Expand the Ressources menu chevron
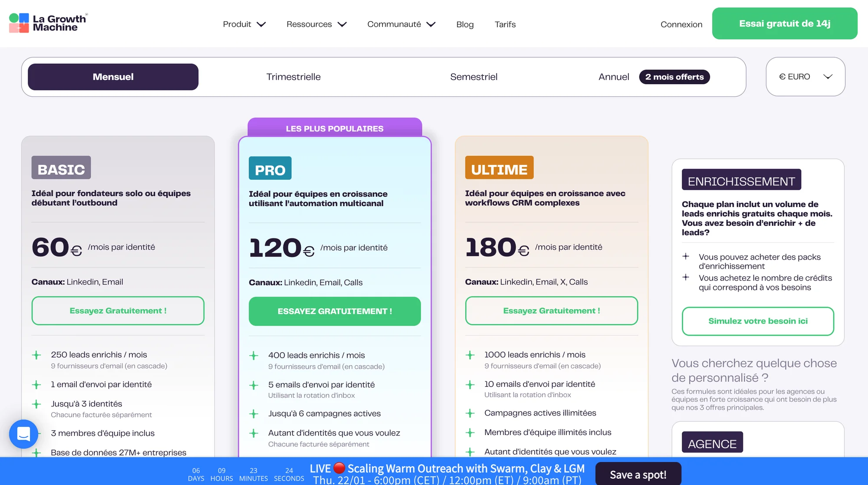 click(x=342, y=24)
